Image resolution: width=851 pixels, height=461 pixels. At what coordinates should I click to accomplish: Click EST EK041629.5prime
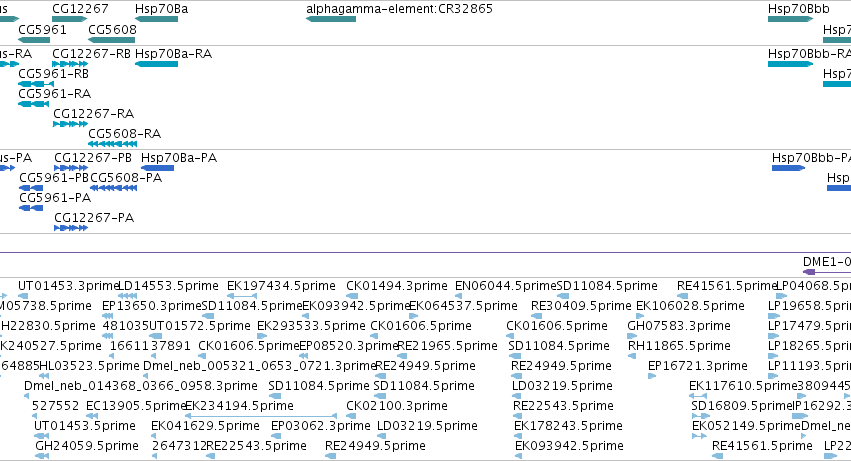tap(205, 426)
